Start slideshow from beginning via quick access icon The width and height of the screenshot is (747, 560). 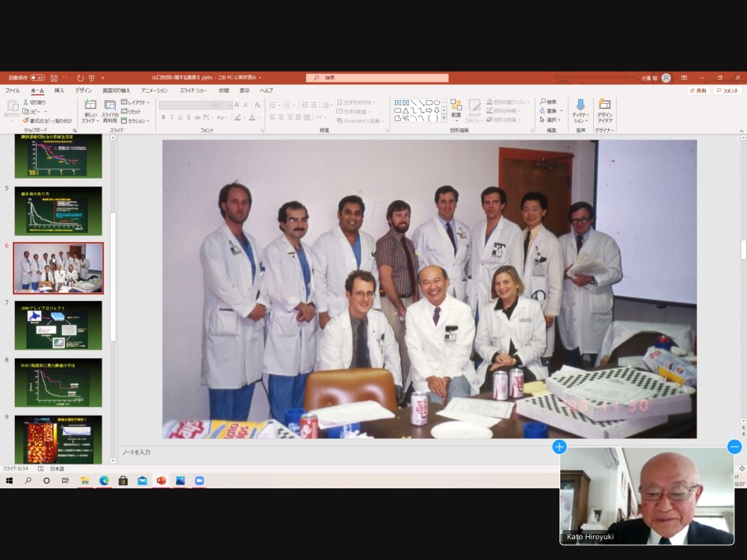pyautogui.click(x=91, y=78)
